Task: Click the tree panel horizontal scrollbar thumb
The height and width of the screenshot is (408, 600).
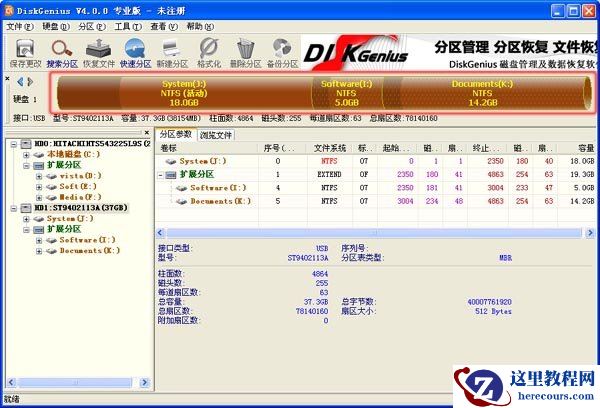Action: [x=75, y=382]
